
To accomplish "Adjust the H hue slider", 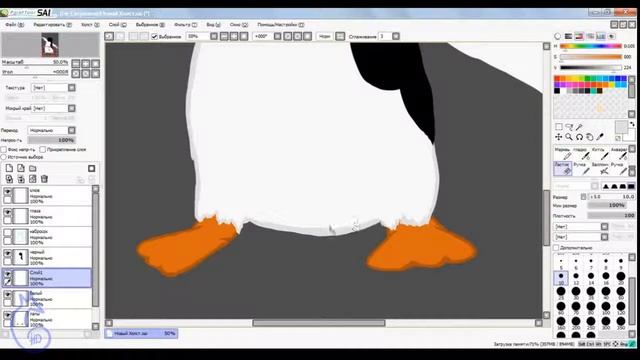I will [x=590, y=46].
